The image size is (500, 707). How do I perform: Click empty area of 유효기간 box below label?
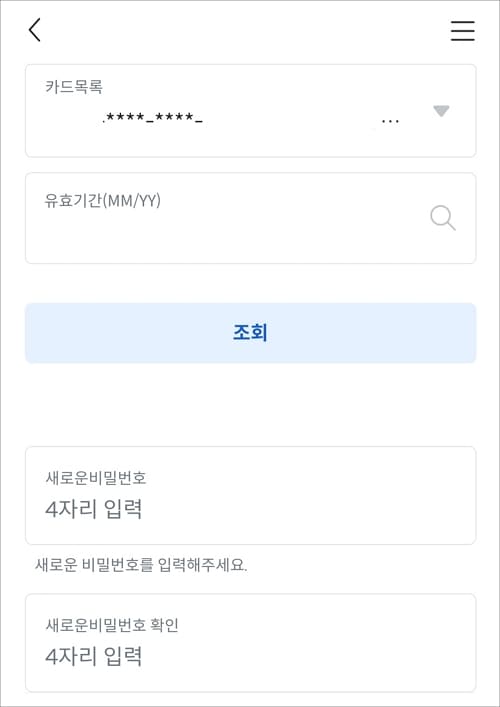click(x=225, y=237)
